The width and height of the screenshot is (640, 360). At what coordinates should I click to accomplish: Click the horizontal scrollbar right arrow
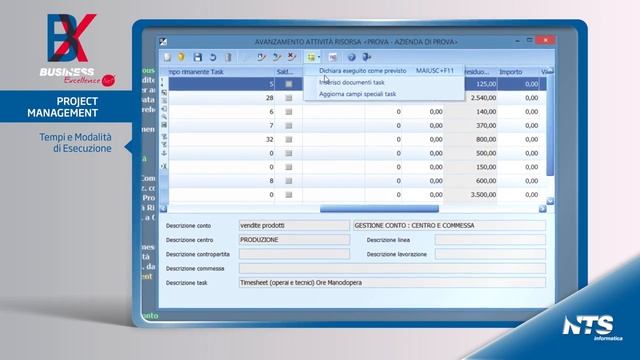click(542, 209)
